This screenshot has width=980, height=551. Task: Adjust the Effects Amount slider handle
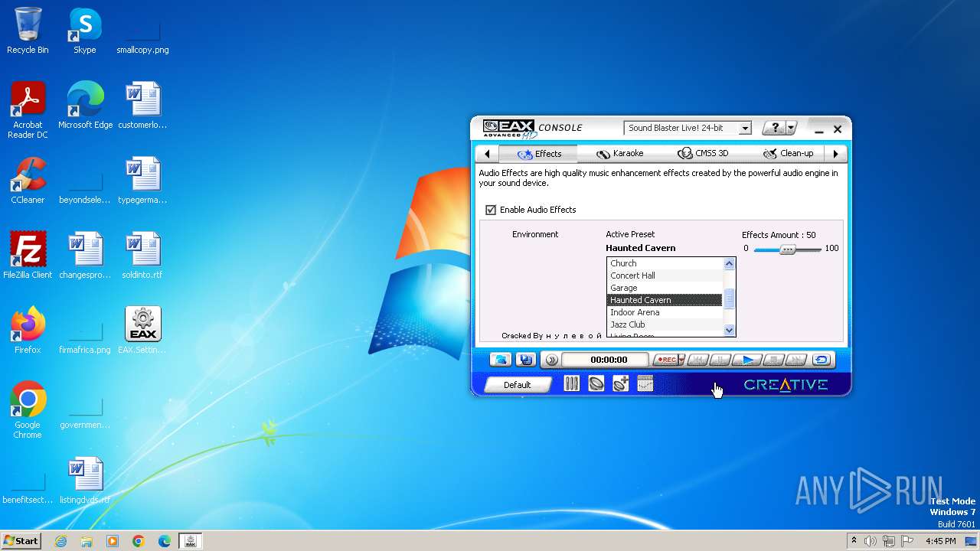click(787, 249)
